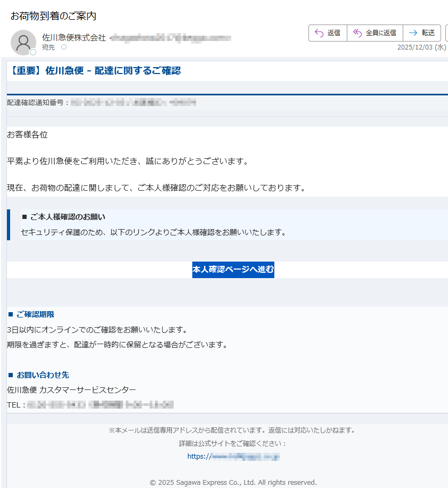This screenshot has width=448, height=488.
Task: Click the sender's profile avatar
Action: [23, 42]
